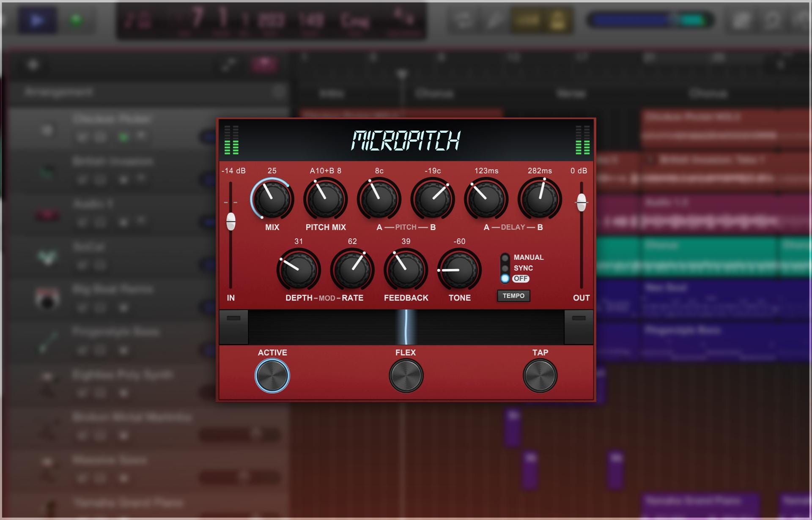This screenshot has width=812, height=520.
Task: Click the ribbon's left end button
Action: click(x=233, y=327)
